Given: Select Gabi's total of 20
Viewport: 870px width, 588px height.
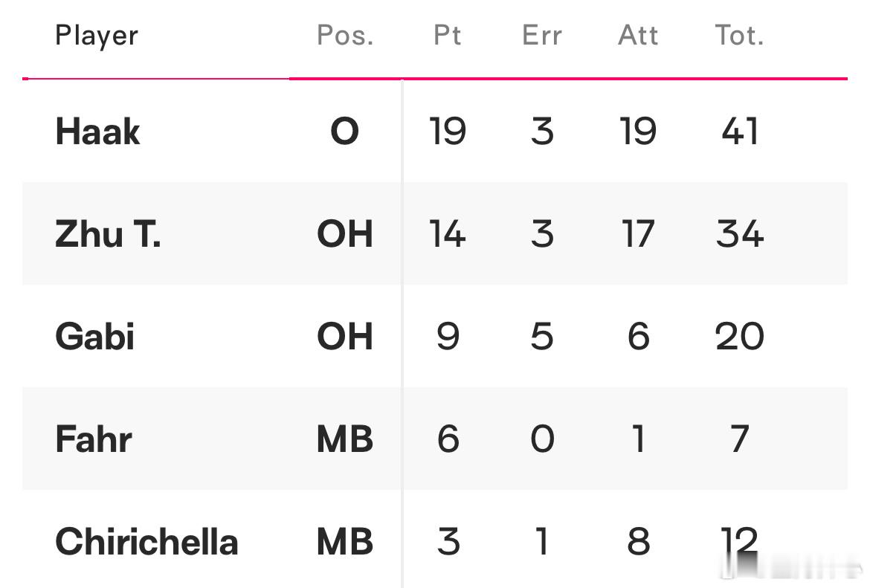Looking at the screenshot, I should click(x=740, y=336).
